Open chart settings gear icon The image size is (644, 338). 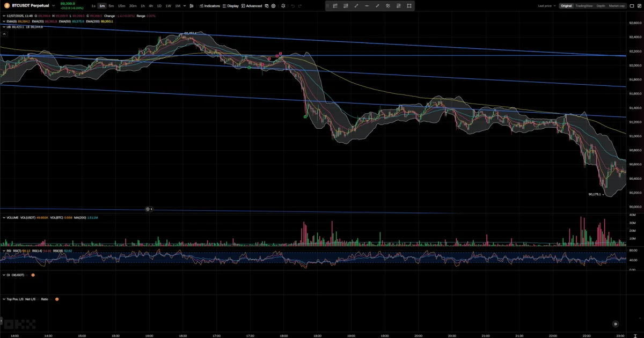tap(274, 6)
